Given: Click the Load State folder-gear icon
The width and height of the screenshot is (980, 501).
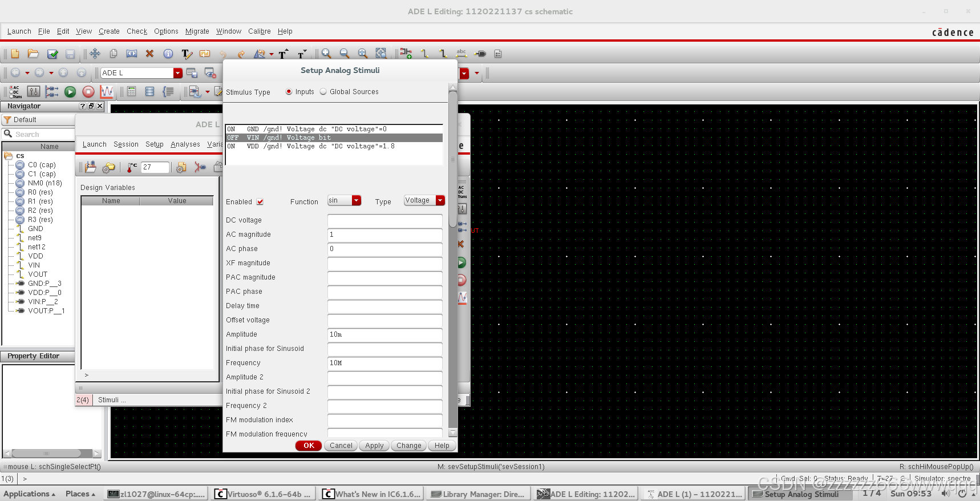Looking at the screenshot, I should [108, 167].
